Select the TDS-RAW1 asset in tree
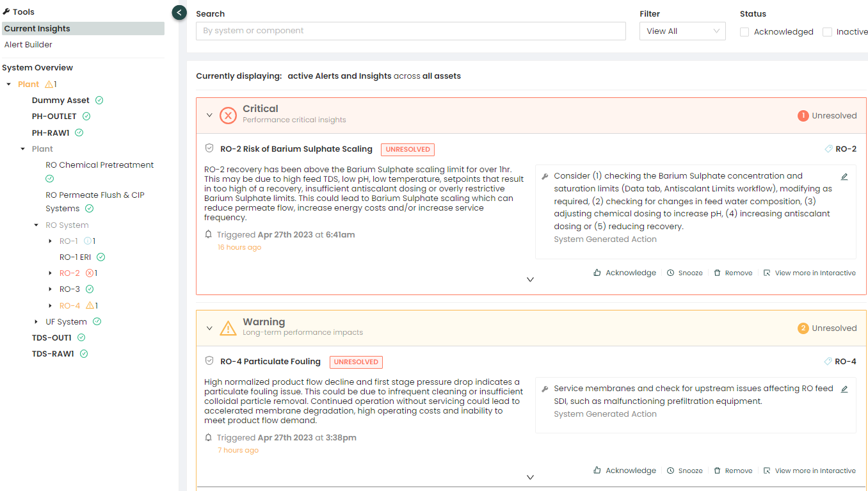This screenshot has height=491, width=868. pos(53,354)
